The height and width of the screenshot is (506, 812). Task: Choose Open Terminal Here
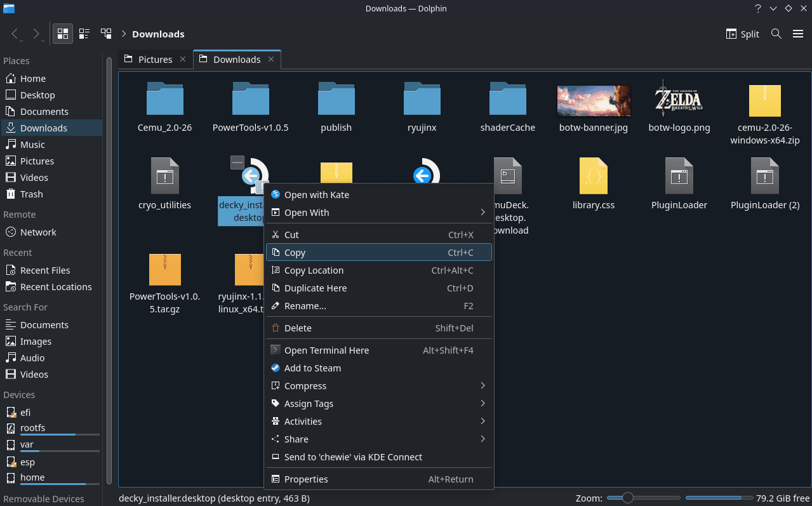(379, 350)
